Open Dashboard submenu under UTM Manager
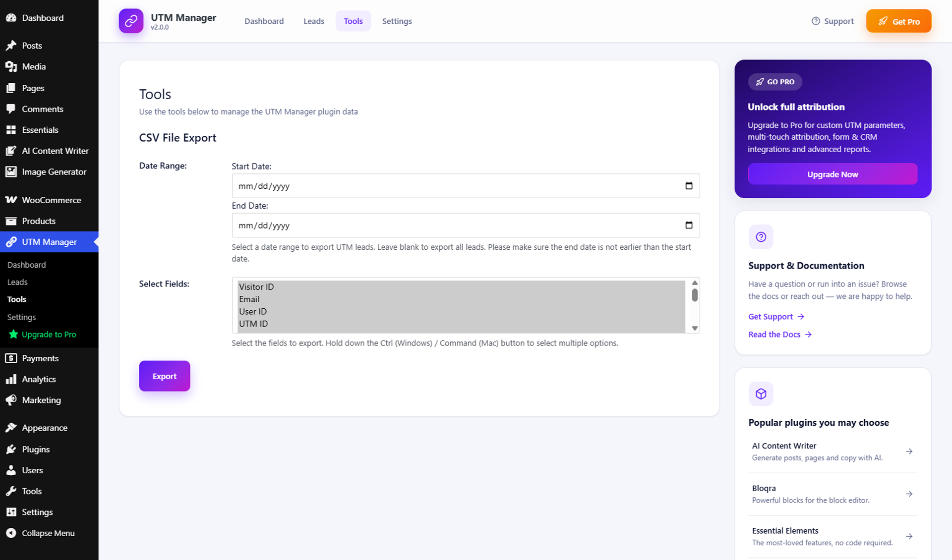952x560 pixels. [27, 265]
